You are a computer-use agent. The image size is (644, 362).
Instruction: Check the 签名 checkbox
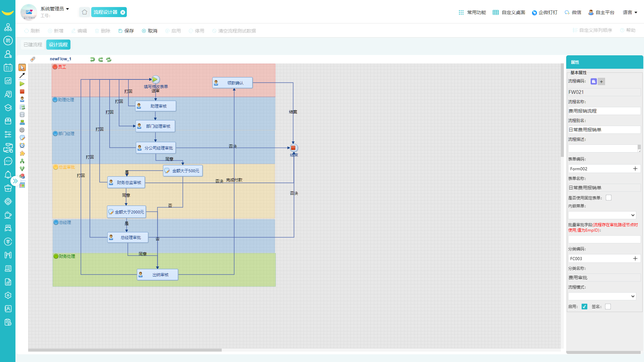click(x=608, y=307)
